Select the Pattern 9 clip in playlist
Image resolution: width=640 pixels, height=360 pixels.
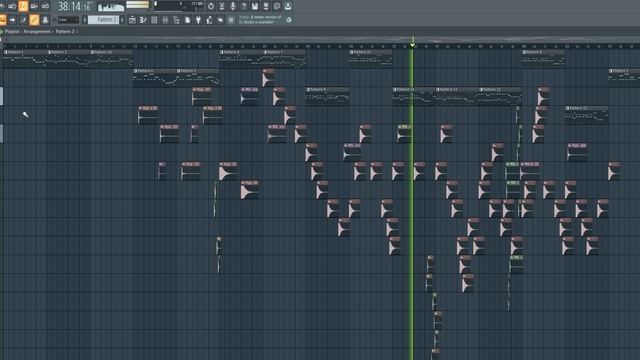click(327, 96)
